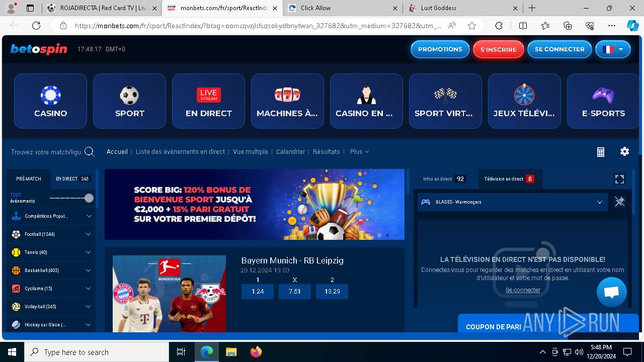
Task: Expand live TV panel to fullscreen
Action: pos(619,179)
